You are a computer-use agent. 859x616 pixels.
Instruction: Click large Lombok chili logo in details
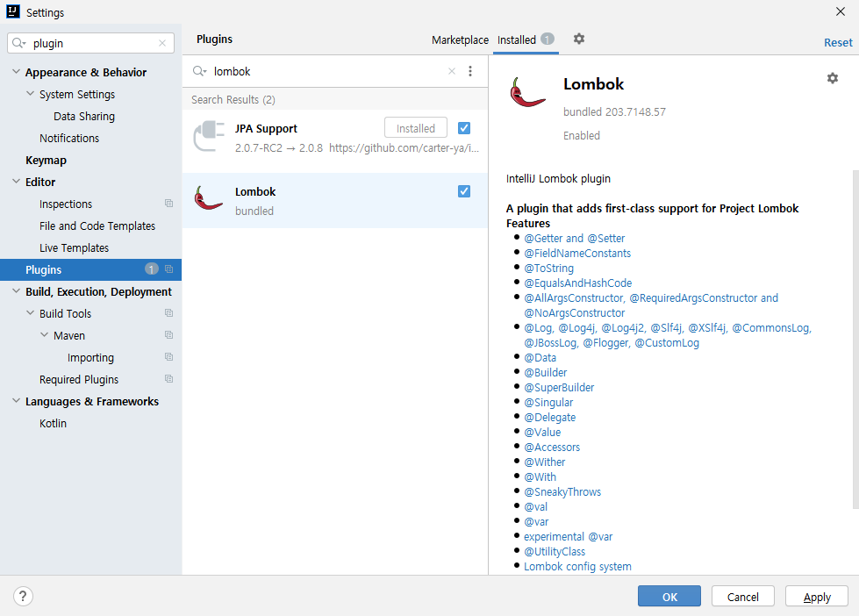click(527, 91)
